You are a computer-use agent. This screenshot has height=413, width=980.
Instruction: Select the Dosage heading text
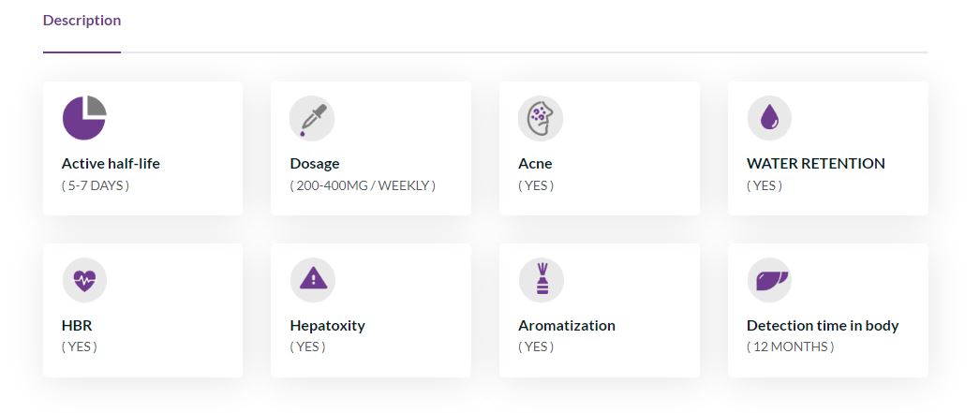click(x=315, y=164)
